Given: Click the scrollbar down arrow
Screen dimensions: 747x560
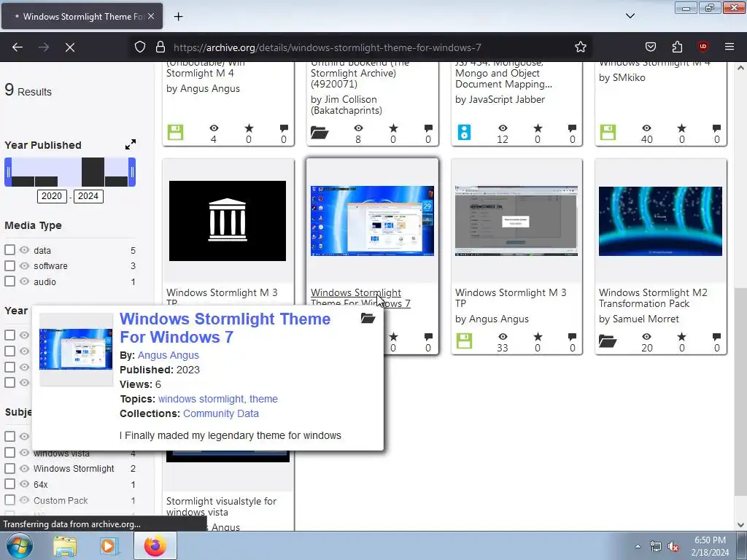Looking at the screenshot, I should tap(740, 525).
